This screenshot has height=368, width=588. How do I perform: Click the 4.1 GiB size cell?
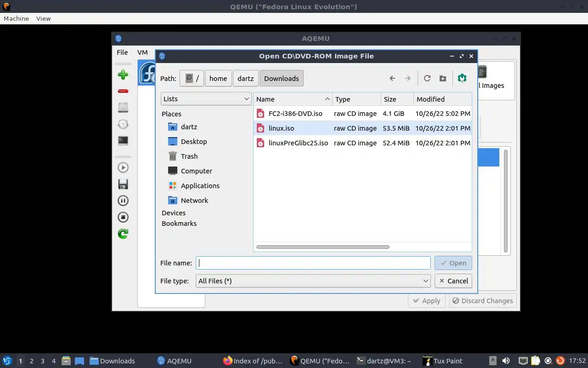pyautogui.click(x=394, y=114)
